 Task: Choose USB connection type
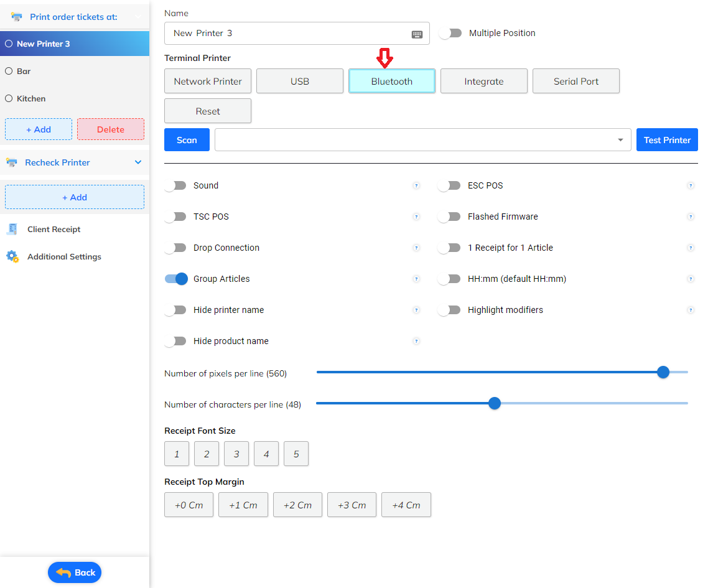(x=300, y=82)
